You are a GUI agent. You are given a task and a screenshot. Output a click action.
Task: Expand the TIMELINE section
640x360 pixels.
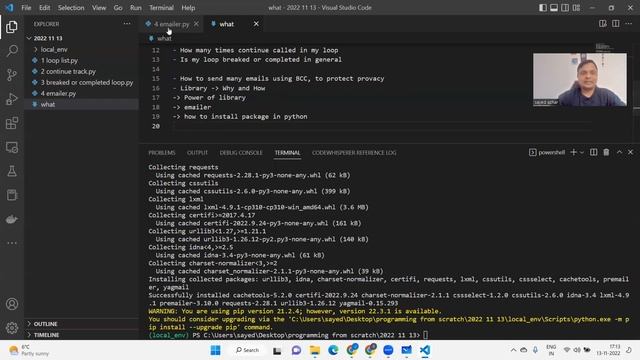click(82, 335)
